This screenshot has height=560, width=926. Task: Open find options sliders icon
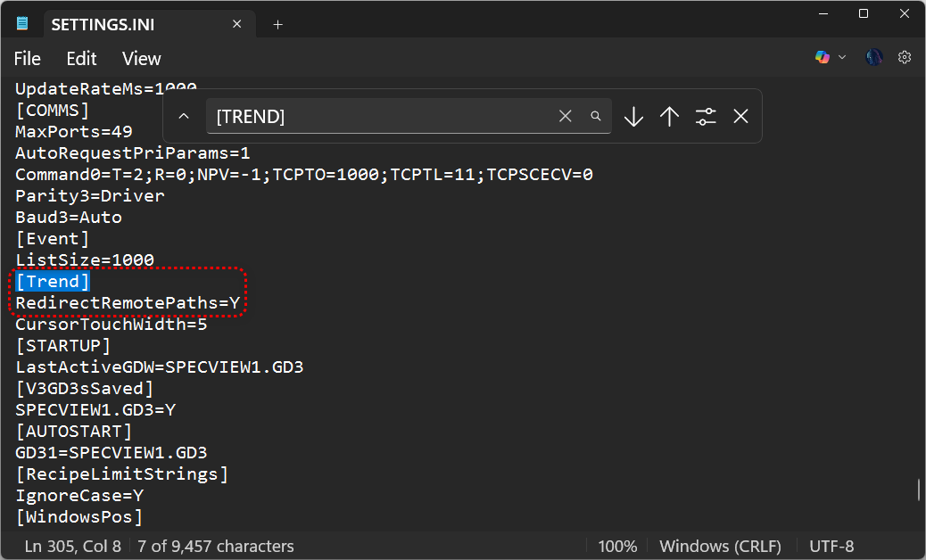coord(706,116)
